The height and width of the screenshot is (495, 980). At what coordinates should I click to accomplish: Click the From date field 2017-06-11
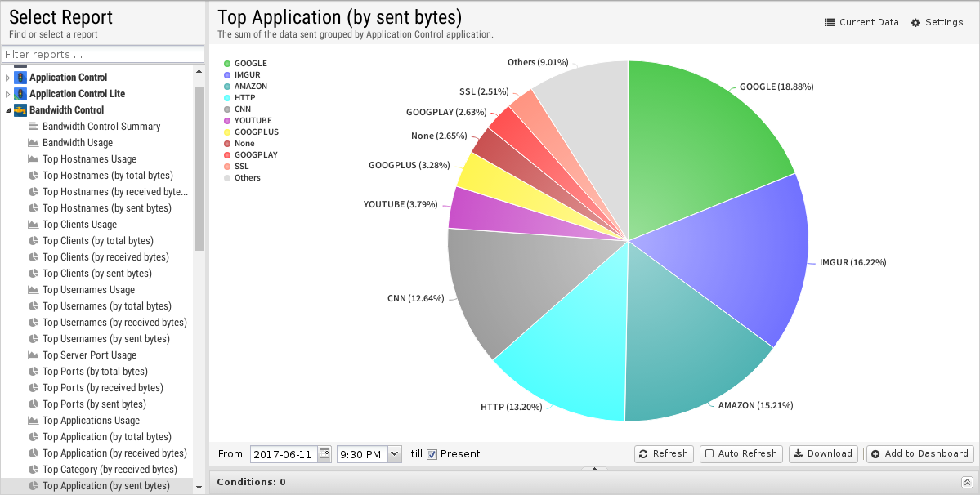click(x=284, y=454)
